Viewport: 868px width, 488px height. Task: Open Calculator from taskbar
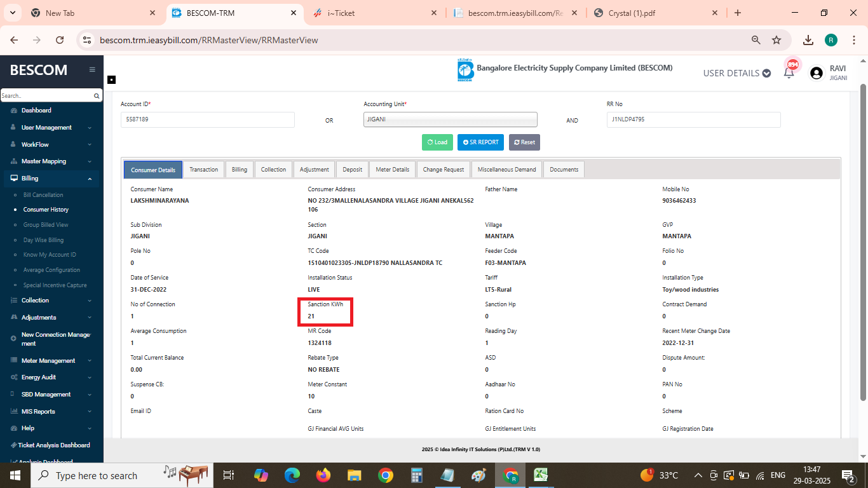pos(417,475)
